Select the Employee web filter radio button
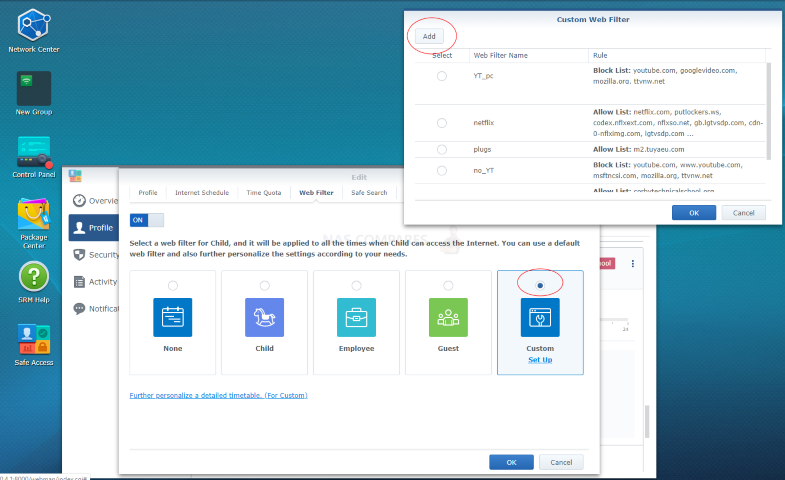Image resolution: width=785 pixels, height=480 pixels. [356, 285]
